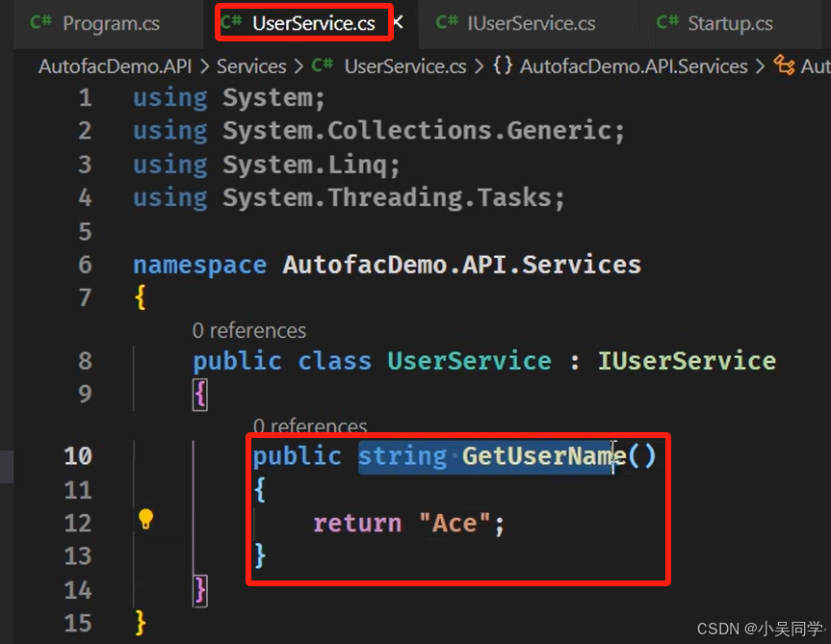This screenshot has width=831, height=644.
Task: Click the closing brace on line 15
Action: pos(141,623)
